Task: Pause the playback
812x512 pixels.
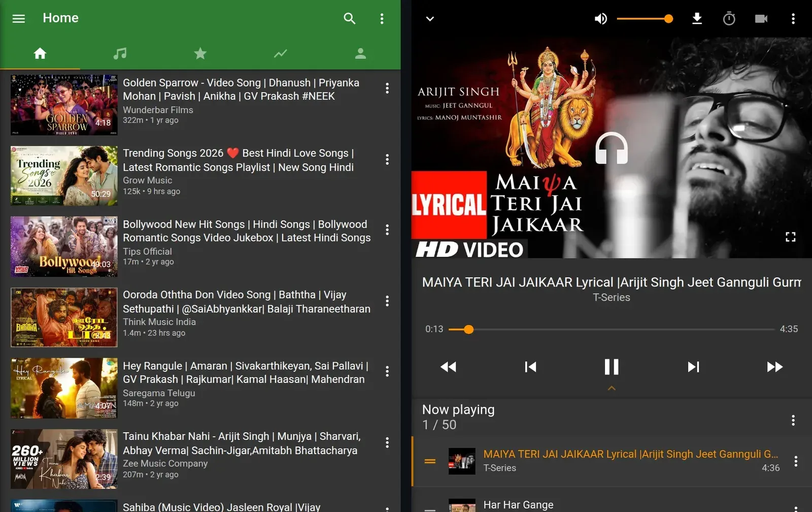Action: [612, 367]
